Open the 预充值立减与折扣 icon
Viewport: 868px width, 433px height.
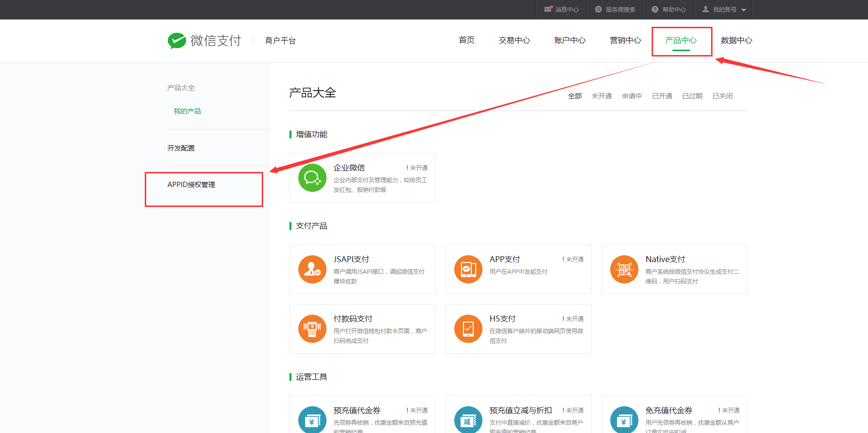pyautogui.click(x=468, y=419)
